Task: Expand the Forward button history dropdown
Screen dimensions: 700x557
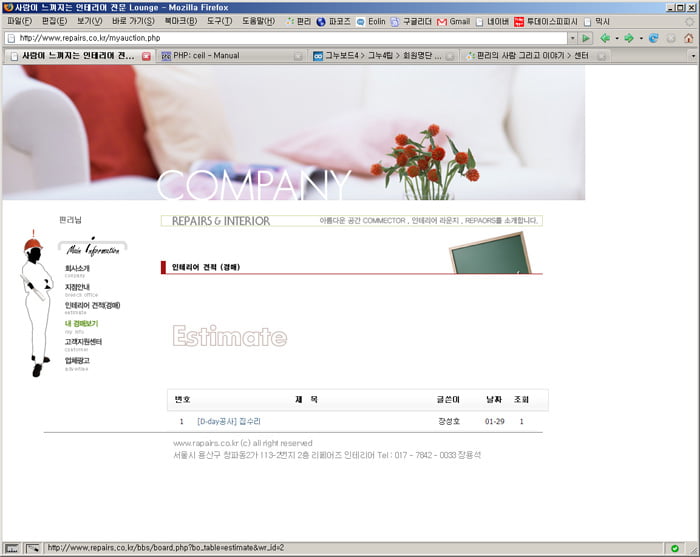Action: click(x=640, y=38)
